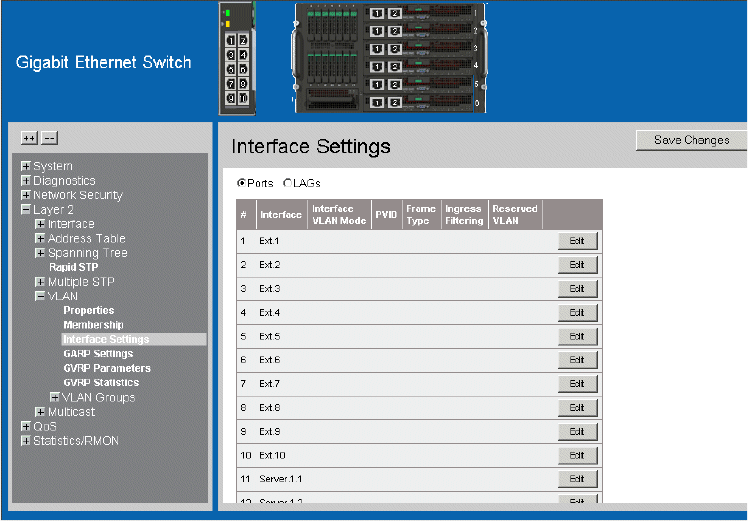
Task: Select the LAGs radio button
Action: (288, 184)
